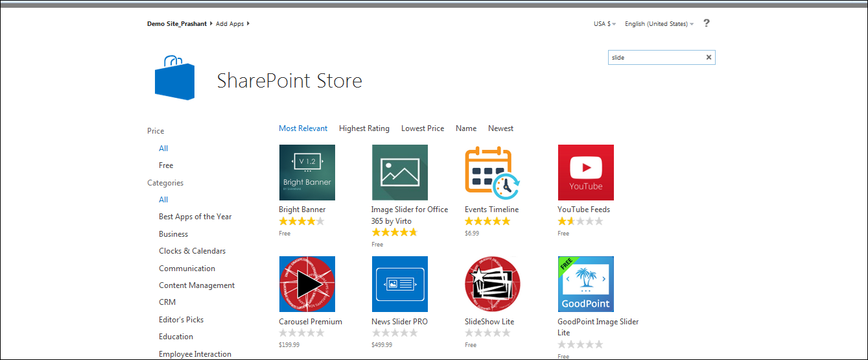This screenshot has width=868, height=360.
Task: Open the Carousel Premium play icon
Action: (x=307, y=284)
